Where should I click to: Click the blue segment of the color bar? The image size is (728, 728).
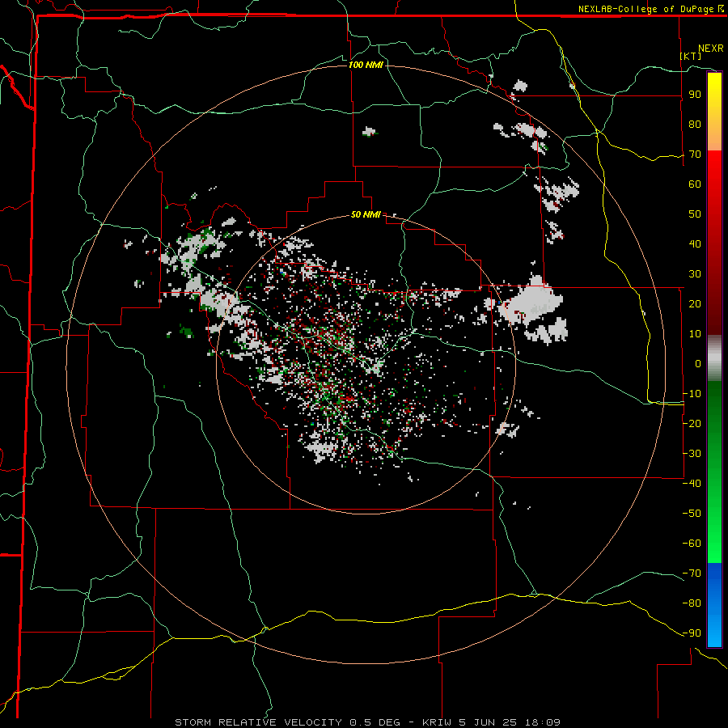tap(714, 603)
